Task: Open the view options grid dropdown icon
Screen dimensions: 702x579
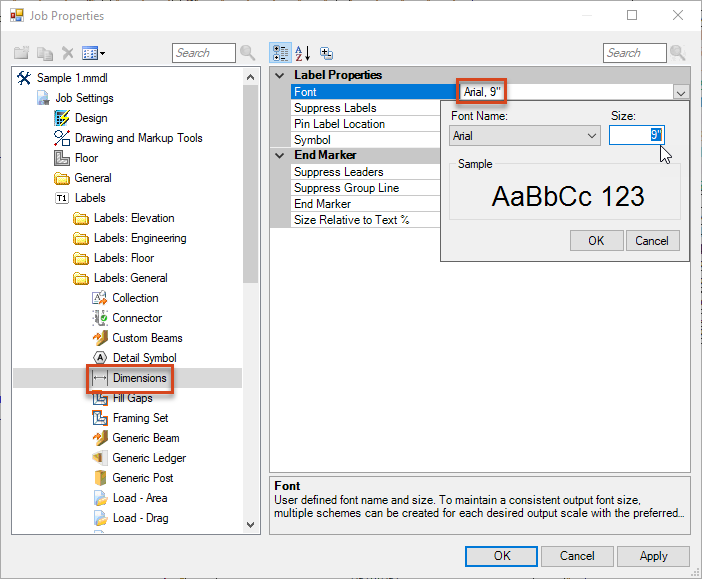Action: point(94,53)
